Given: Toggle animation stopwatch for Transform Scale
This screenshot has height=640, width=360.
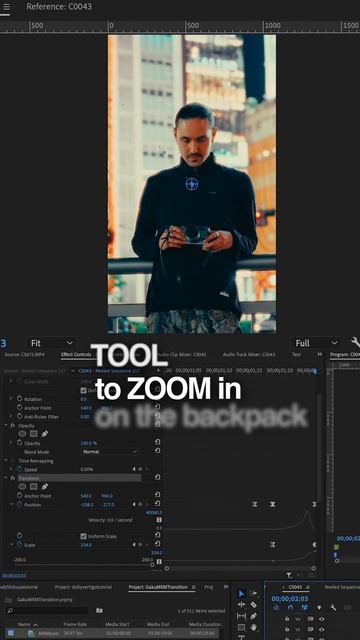Looking at the screenshot, I should [x=19, y=544].
